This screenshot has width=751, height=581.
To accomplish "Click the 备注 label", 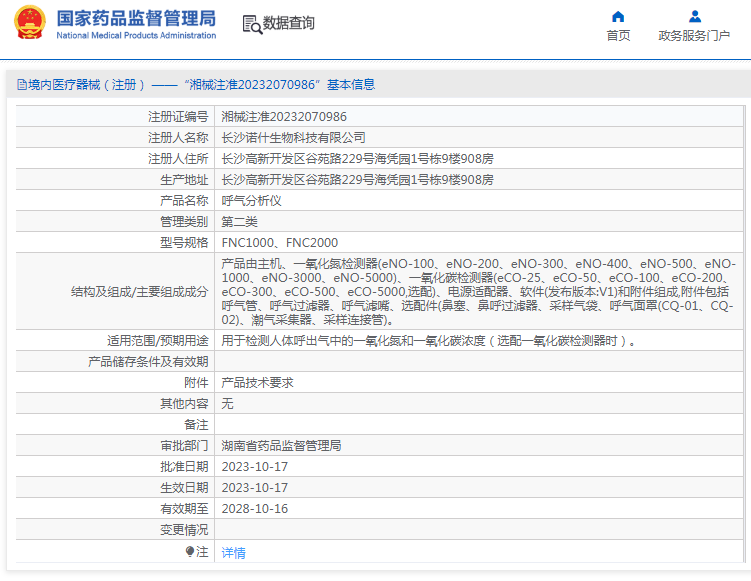I will pos(196,425).
